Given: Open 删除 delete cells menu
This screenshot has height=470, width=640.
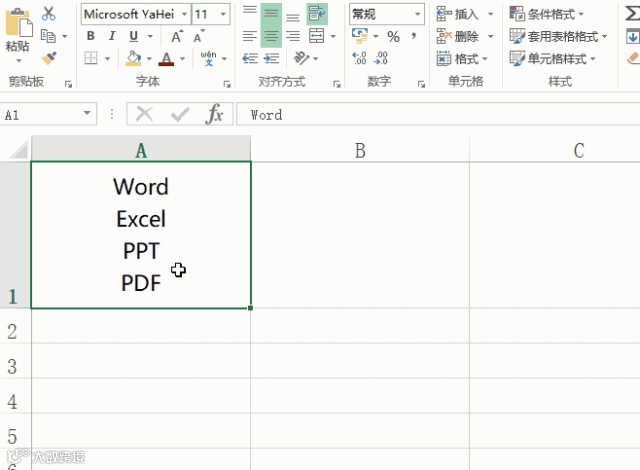Looking at the screenshot, I should 465,37.
